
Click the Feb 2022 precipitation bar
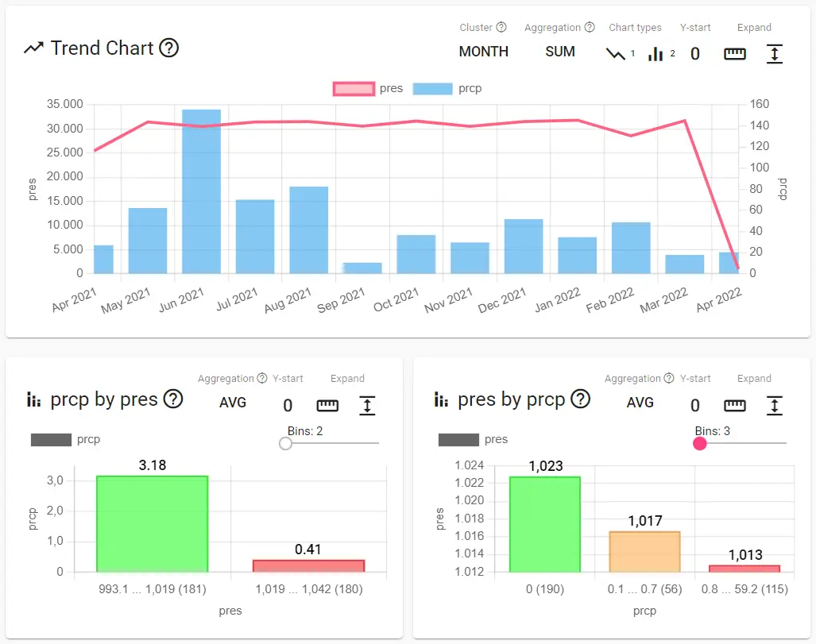coord(631,248)
